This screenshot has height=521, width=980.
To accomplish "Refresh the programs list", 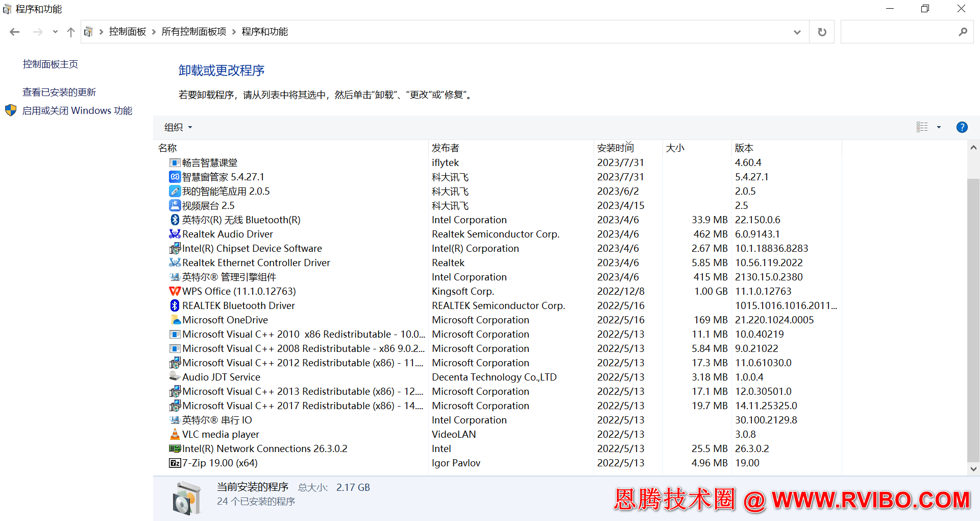I will point(822,32).
